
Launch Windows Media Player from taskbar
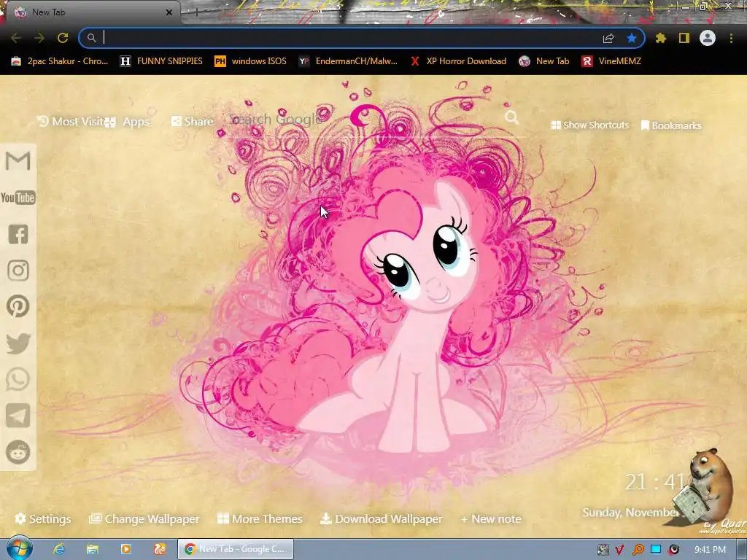(x=125, y=549)
